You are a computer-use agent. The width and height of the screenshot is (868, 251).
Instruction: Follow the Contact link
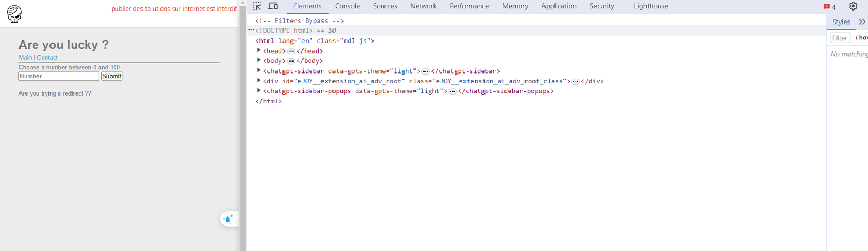(47, 58)
